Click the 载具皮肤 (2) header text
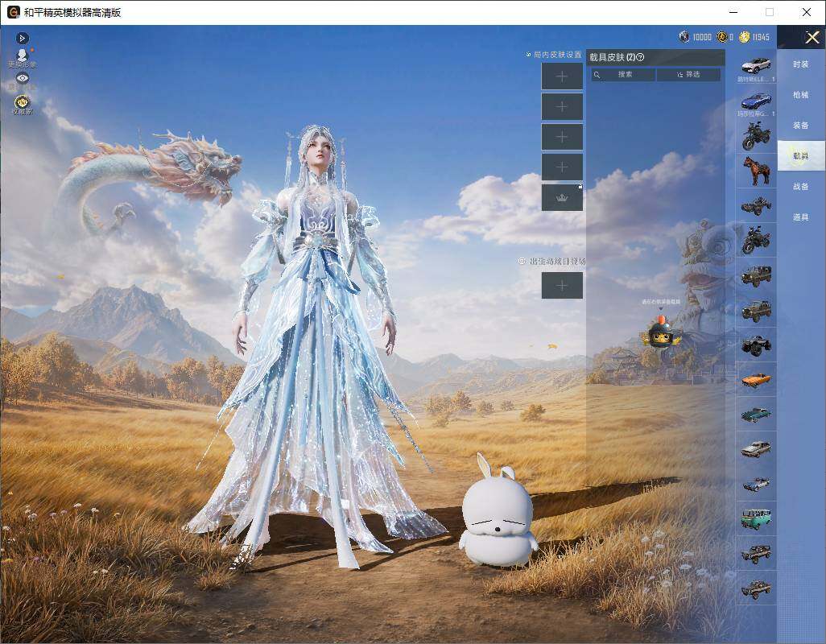This screenshot has width=826, height=644. pyautogui.click(x=613, y=57)
